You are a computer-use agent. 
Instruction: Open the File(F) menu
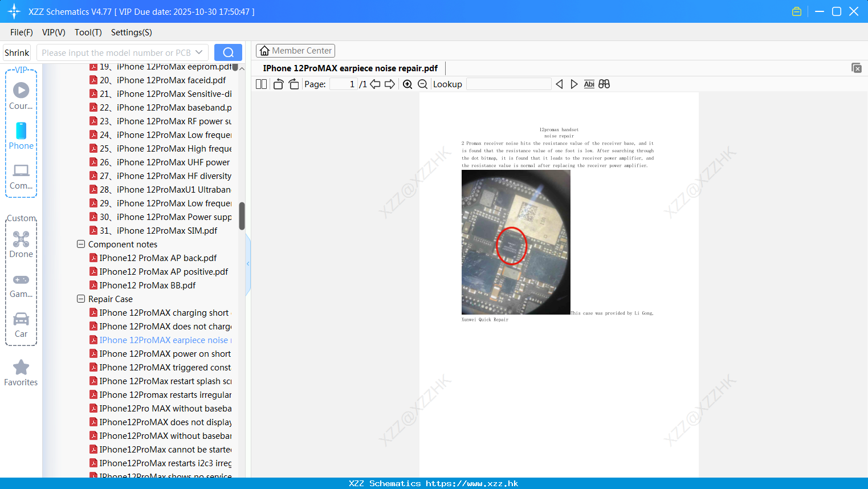(22, 32)
